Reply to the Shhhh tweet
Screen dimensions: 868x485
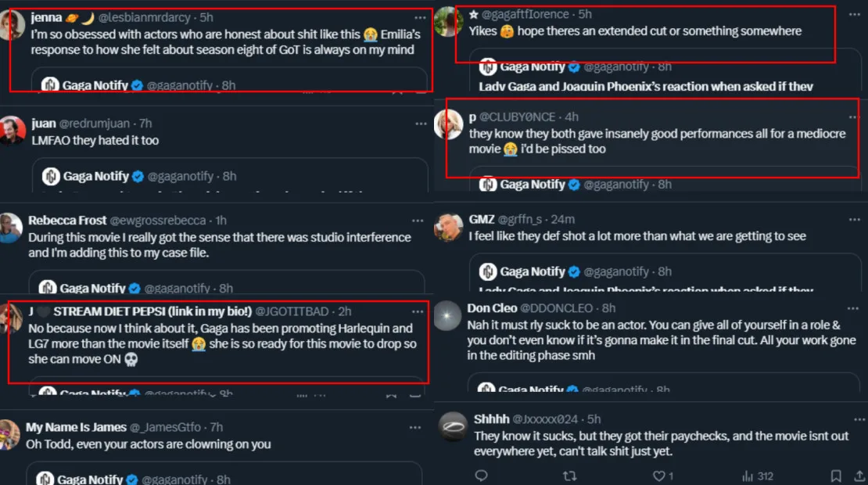point(481,476)
